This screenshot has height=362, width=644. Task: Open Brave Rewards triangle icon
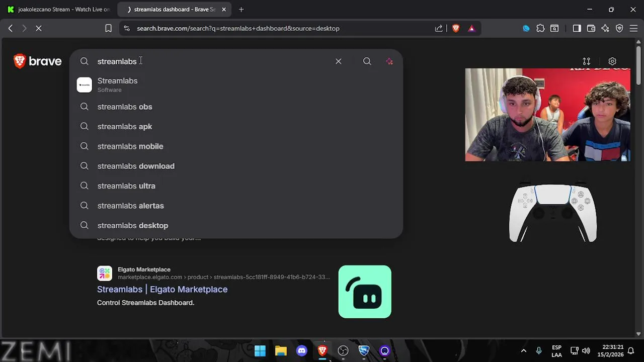[471, 29]
